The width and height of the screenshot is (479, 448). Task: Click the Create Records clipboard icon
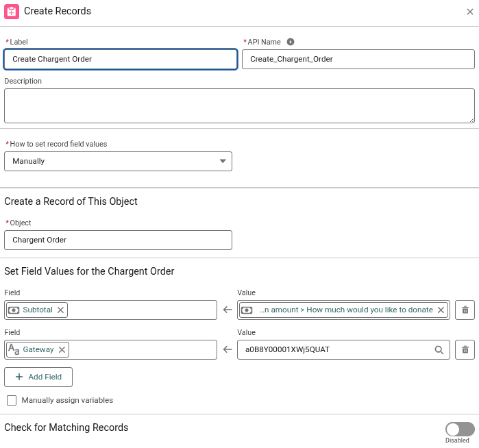12,12
